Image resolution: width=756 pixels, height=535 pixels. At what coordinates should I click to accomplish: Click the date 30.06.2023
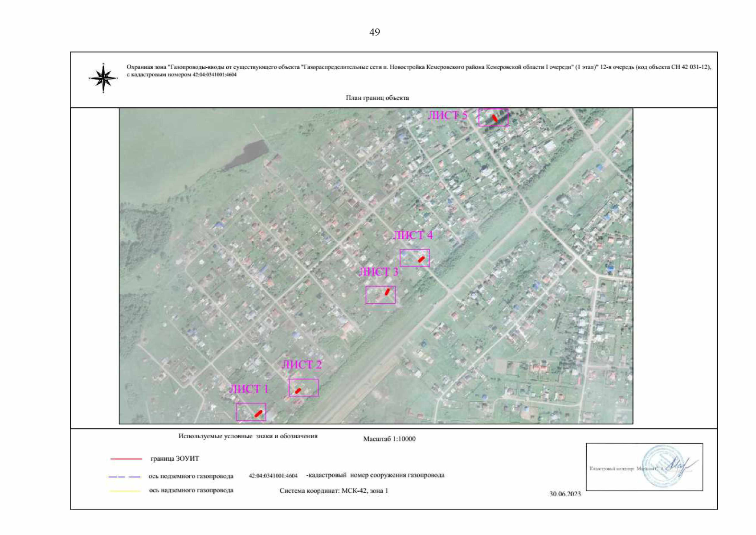pyautogui.click(x=564, y=494)
